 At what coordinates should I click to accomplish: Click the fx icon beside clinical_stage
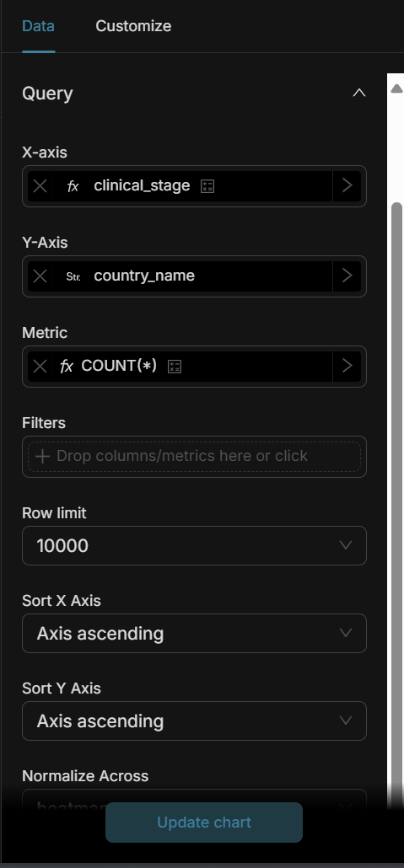(73, 186)
